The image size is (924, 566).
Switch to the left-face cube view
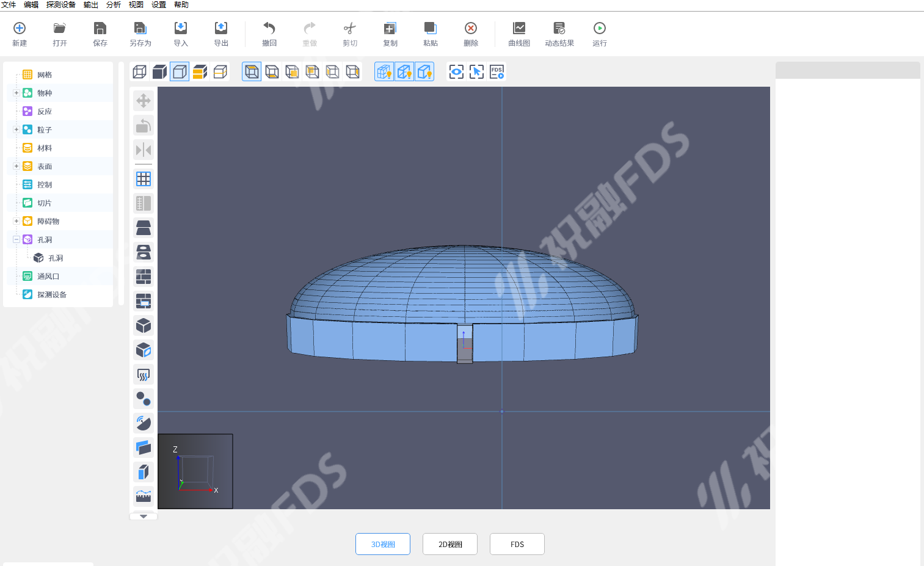[332, 72]
